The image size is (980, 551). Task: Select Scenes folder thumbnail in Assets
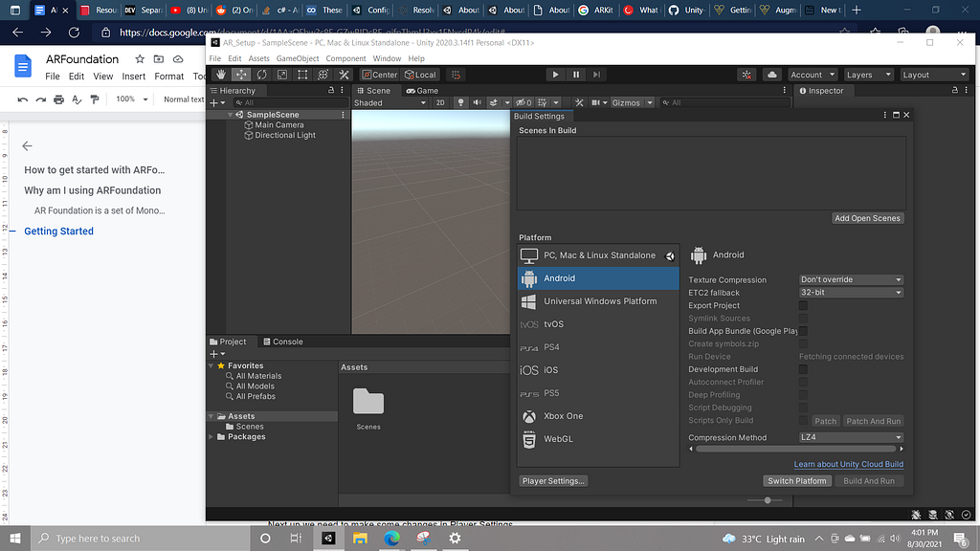368,402
